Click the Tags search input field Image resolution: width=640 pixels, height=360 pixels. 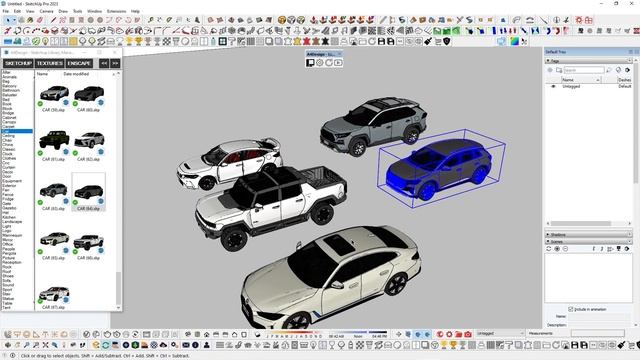coord(583,70)
